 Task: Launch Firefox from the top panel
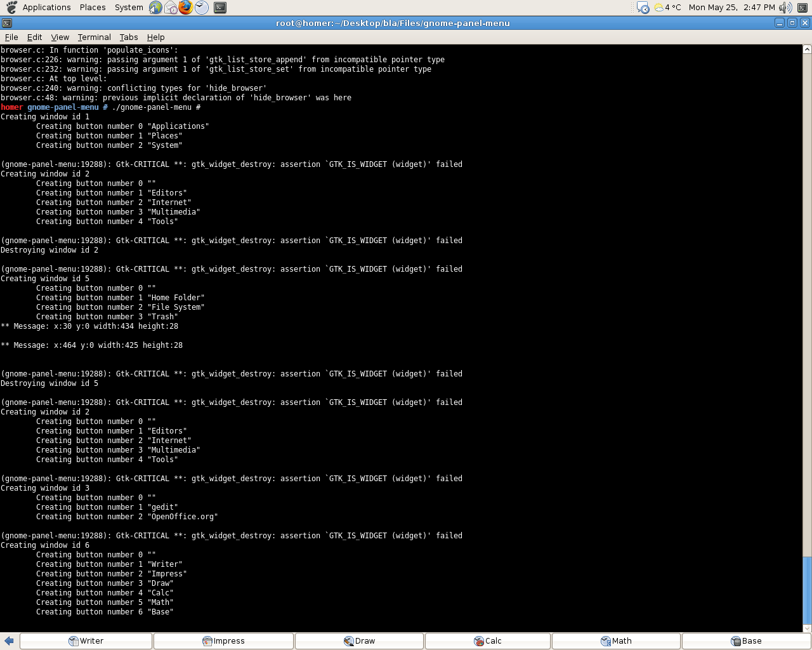[186, 8]
